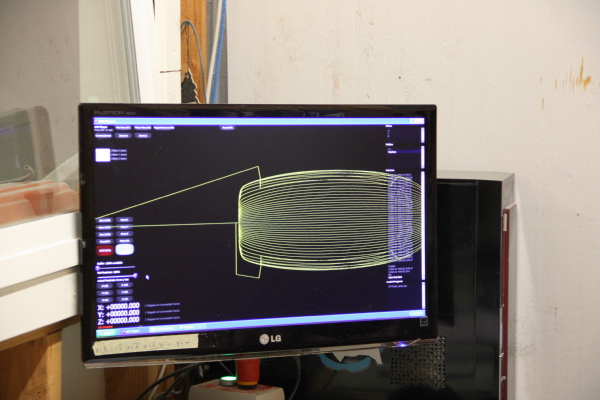The height and width of the screenshot is (400, 600).
Task: Click the status message beside the Z readout
Action: tap(162, 318)
